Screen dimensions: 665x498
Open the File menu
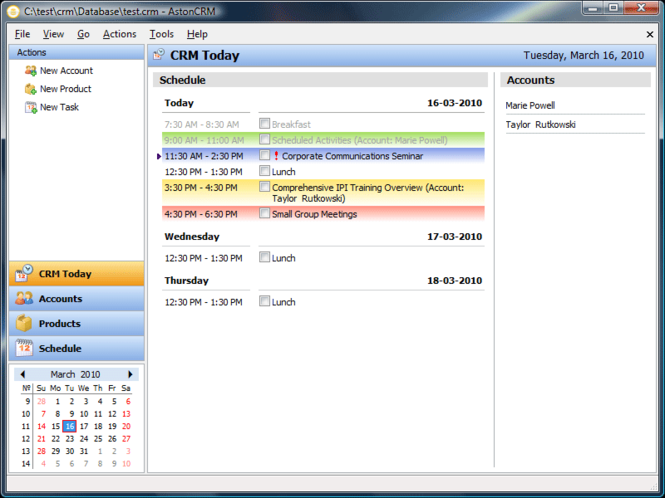pos(22,34)
